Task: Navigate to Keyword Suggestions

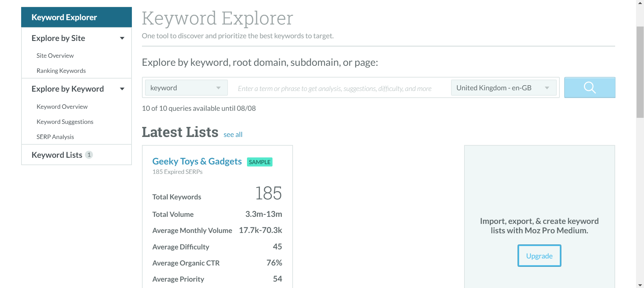Action: [65, 122]
